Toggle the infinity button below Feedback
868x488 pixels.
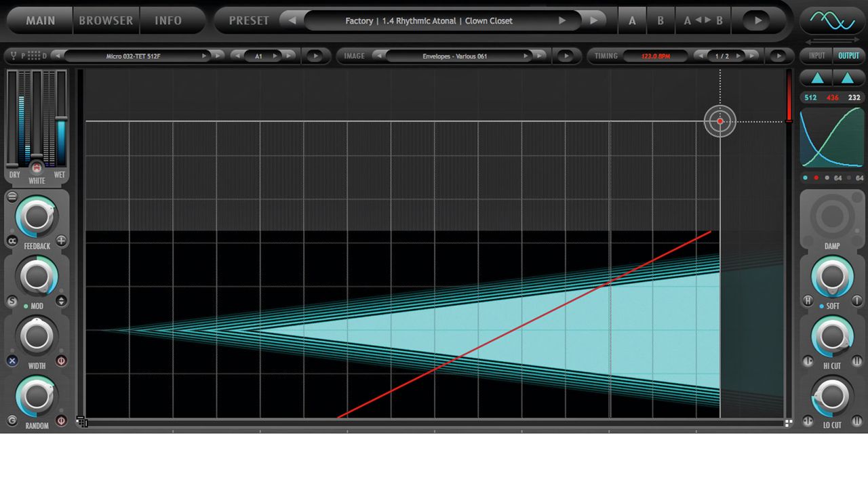point(12,241)
